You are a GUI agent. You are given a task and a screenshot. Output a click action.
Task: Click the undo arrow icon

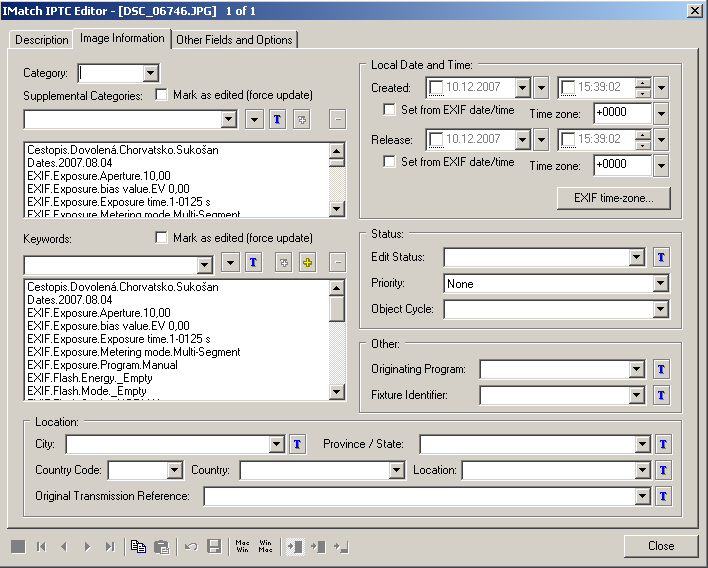tap(191, 547)
